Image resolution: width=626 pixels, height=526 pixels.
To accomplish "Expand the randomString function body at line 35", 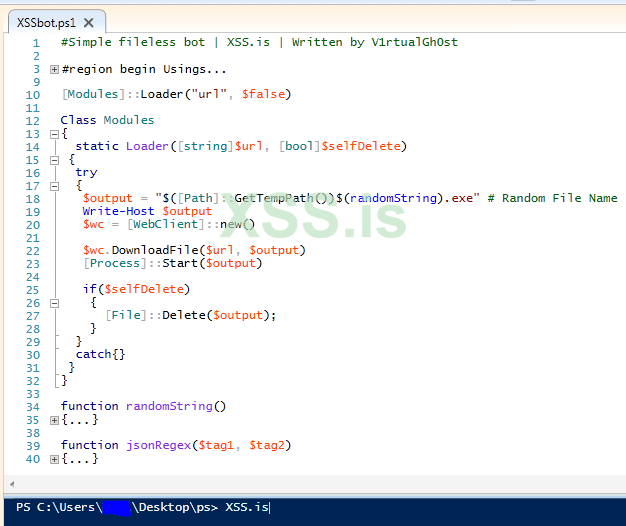I will click(x=54, y=420).
